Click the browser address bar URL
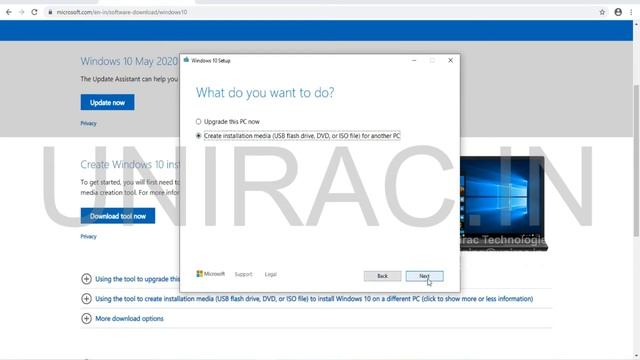 pos(122,12)
